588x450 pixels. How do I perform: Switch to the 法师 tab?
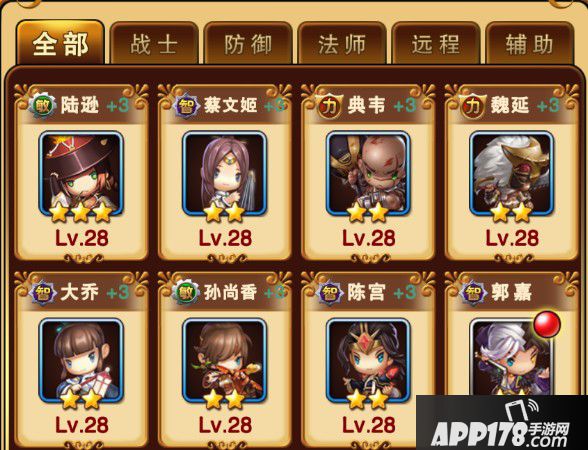[342, 43]
